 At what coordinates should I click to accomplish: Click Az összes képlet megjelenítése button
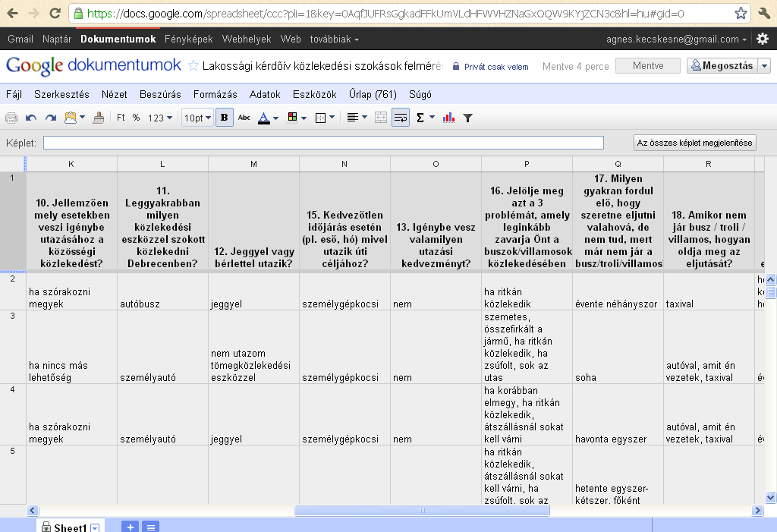694,143
